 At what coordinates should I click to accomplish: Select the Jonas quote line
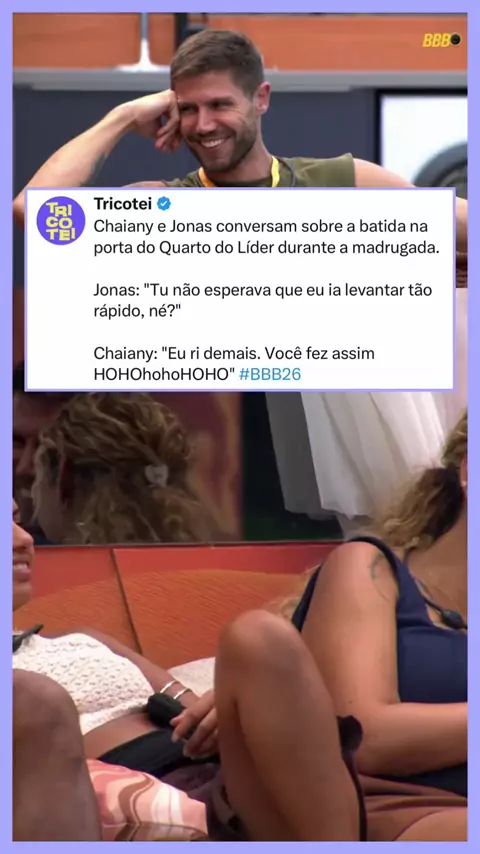(263, 300)
